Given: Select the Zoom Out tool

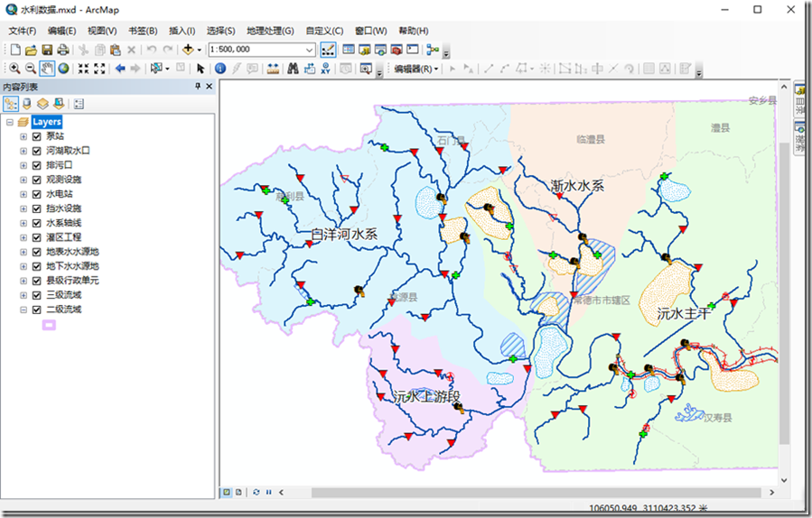Looking at the screenshot, I should (31, 69).
